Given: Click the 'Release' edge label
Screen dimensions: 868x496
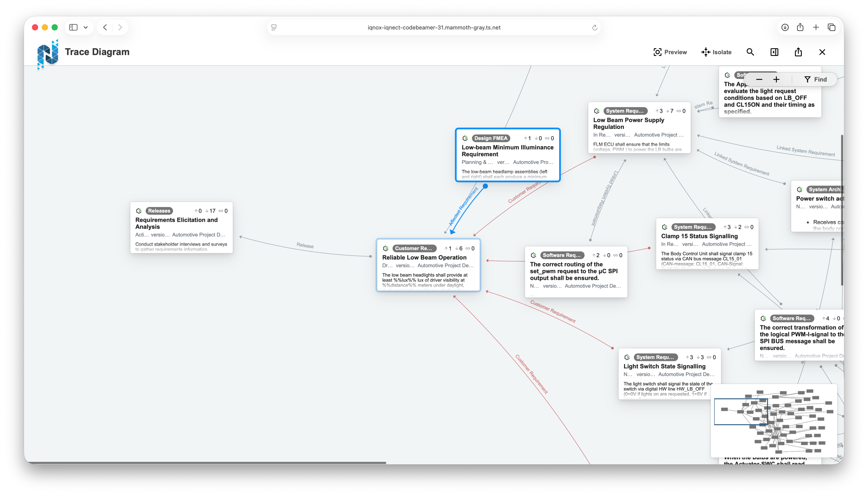Looking at the screenshot, I should (305, 246).
